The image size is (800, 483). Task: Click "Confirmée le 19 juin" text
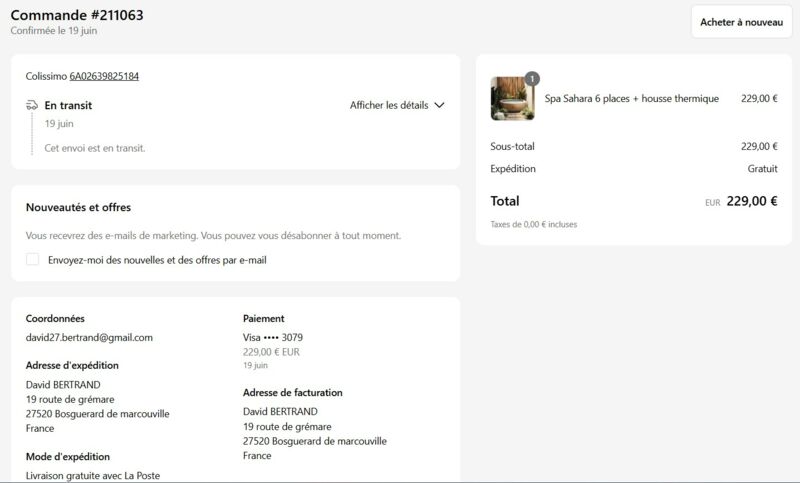tap(54, 30)
